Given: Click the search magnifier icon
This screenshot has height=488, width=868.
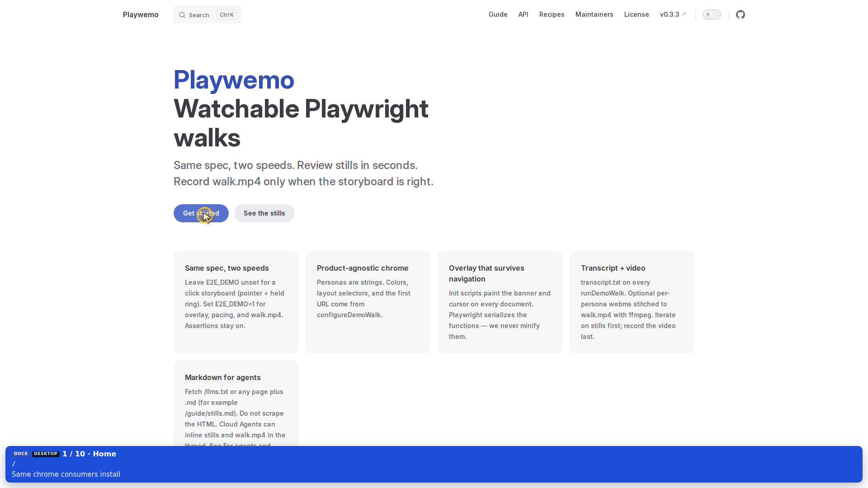Looking at the screenshot, I should click(x=182, y=15).
